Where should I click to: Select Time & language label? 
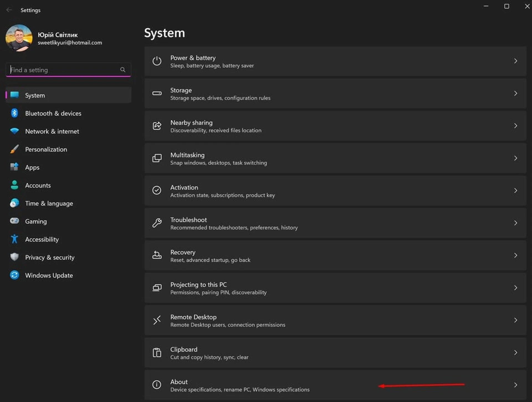pyautogui.click(x=49, y=203)
